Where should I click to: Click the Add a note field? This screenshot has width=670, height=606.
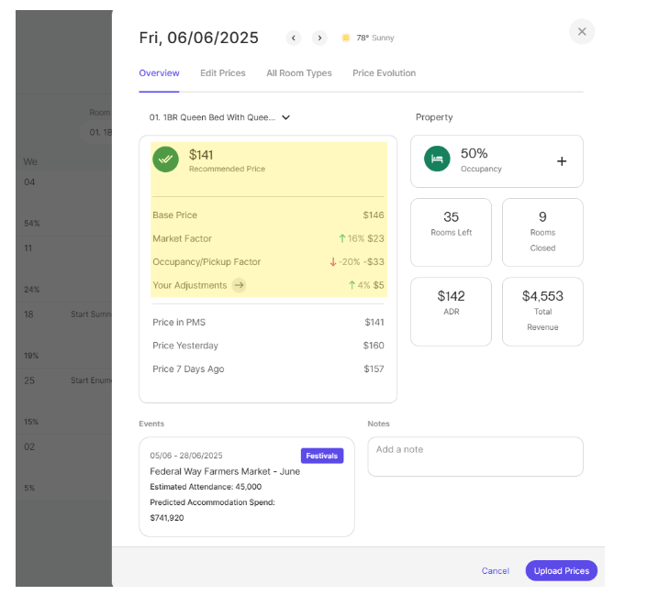(475, 456)
